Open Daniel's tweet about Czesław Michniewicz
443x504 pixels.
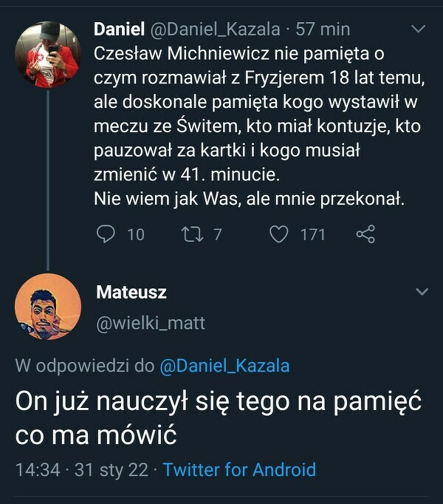(251, 126)
